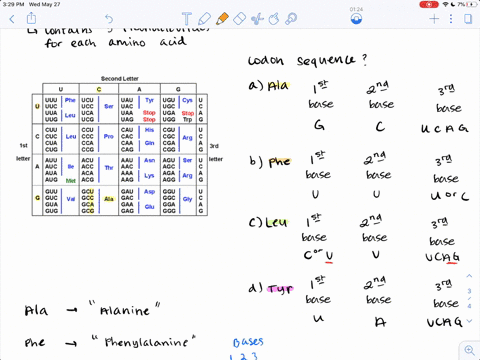Image resolution: width=480 pixels, height=360 pixels.
Task: Select the Pencil tool
Action: click(204, 19)
